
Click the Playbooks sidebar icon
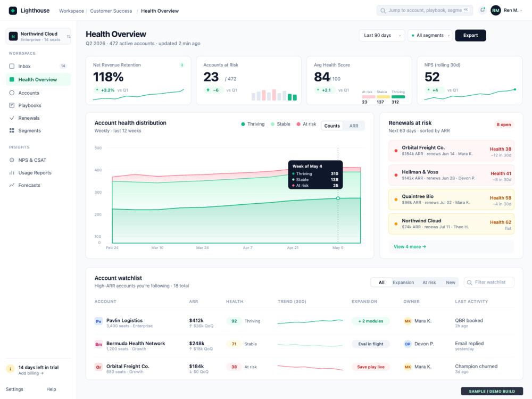point(12,105)
